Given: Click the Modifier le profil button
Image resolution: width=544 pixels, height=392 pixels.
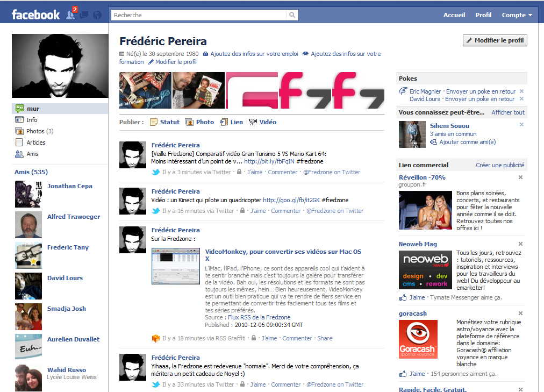Looking at the screenshot, I should pos(495,40).
